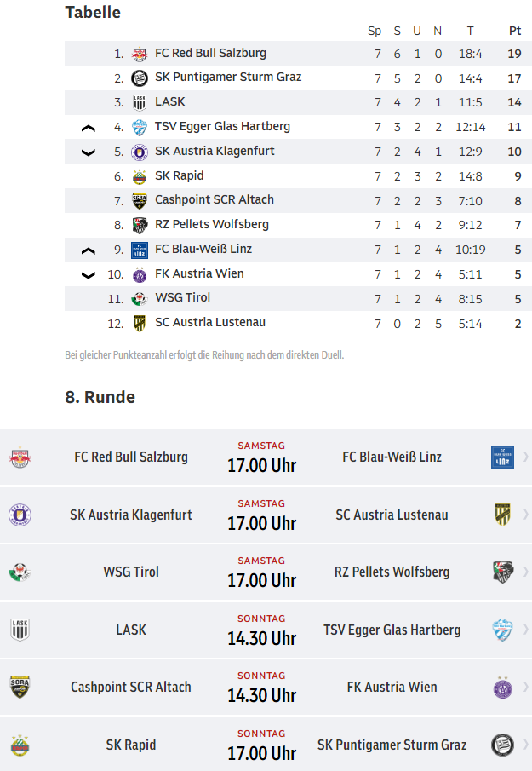
Task: Click the Sturm Graz crest in table row
Action: [140, 78]
